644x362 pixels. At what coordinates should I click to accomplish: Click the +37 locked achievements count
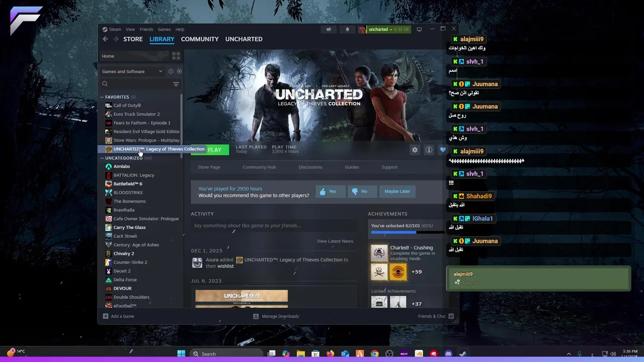pos(417,304)
